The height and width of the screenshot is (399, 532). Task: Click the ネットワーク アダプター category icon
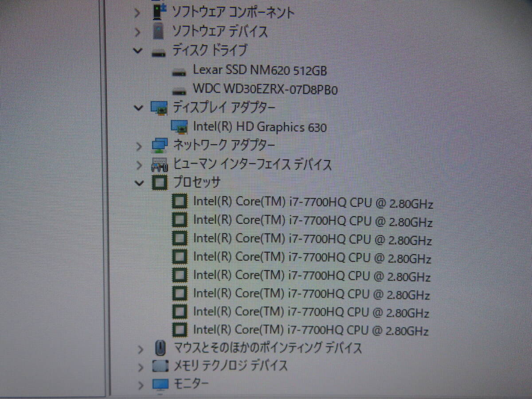160,145
